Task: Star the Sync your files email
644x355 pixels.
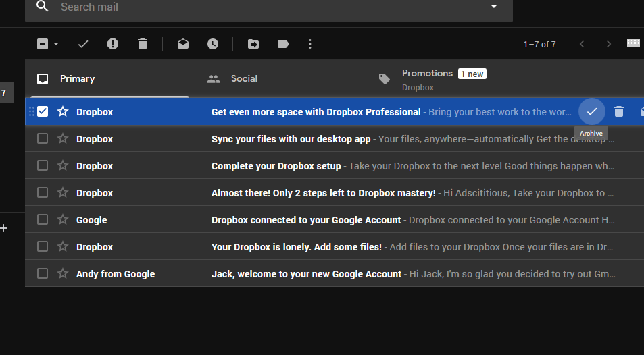Action: coord(63,138)
